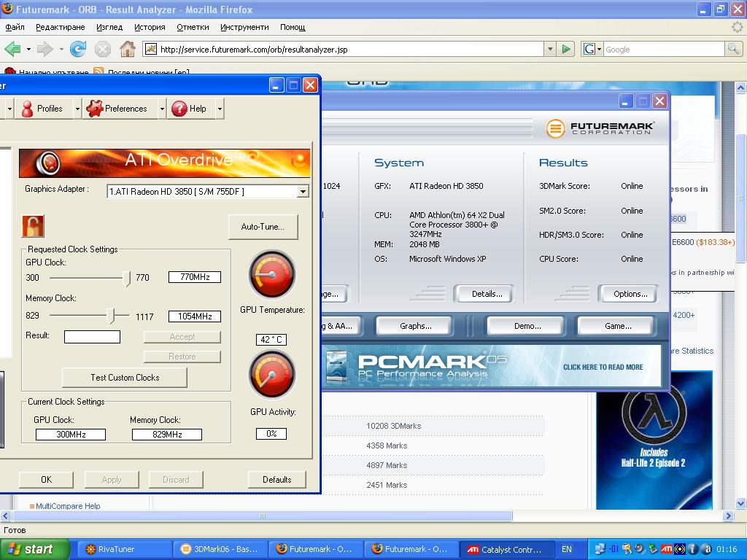Image resolution: width=747 pixels, height=560 pixels.
Task: Click the 10208 3DMarks score text
Action: (x=393, y=426)
